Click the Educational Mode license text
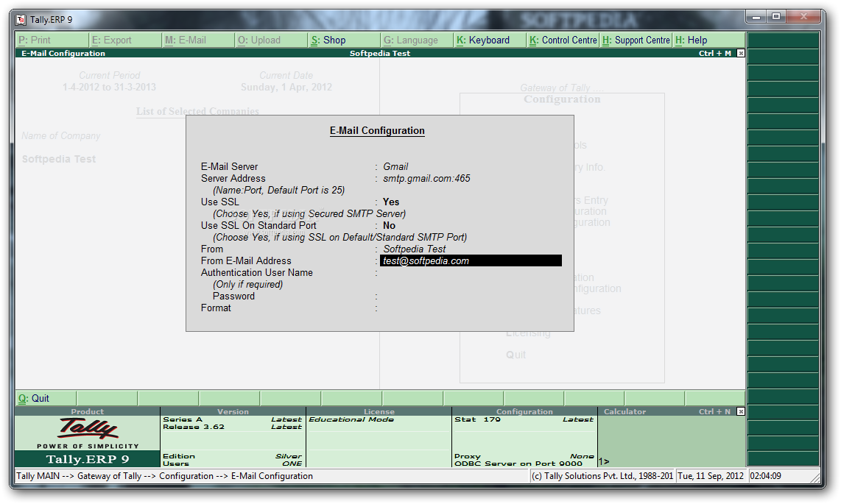The height and width of the screenshot is (504, 841). click(x=351, y=419)
